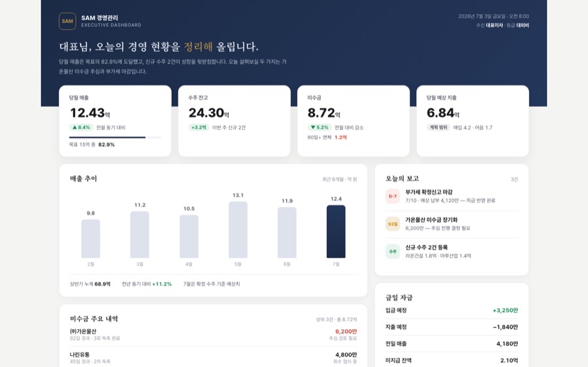Open the 당월 매출 12.43억 card
This screenshot has width=588, height=367.
coord(115,121)
